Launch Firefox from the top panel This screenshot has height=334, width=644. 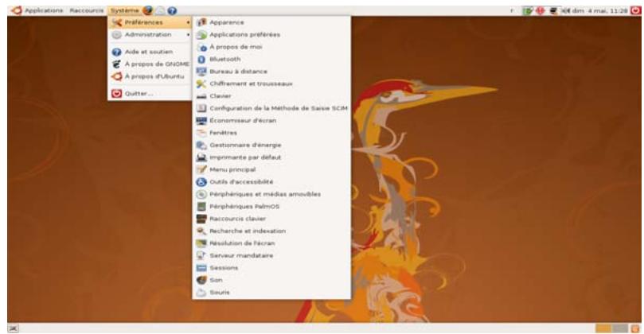point(148,10)
